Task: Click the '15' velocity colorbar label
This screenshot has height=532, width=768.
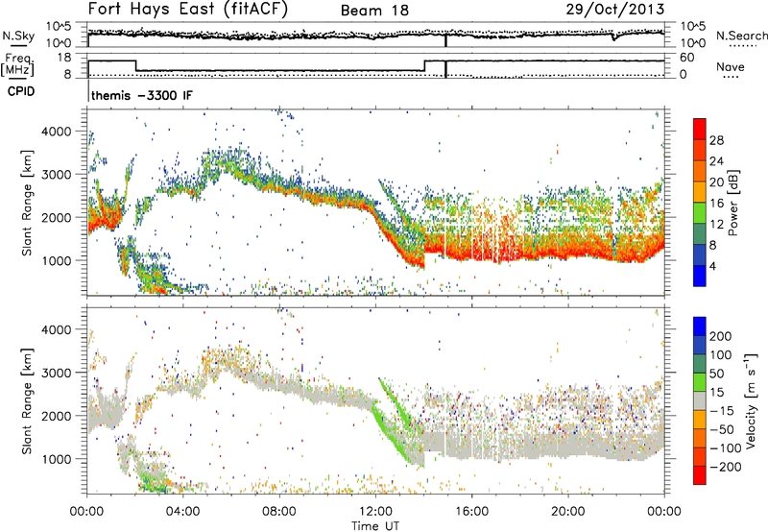Action: (716, 393)
